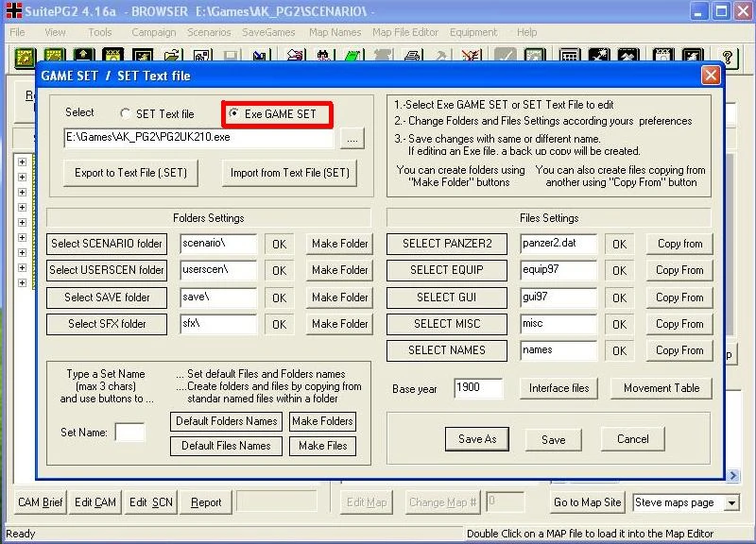Click Export to Text File (.SET) button
Image resolution: width=756 pixels, height=544 pixels.
point(130,173)
